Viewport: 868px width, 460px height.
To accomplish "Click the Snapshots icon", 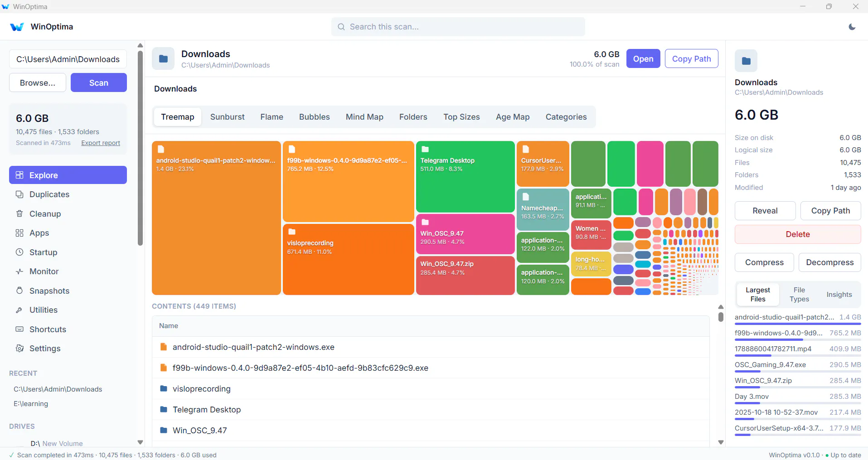I will point(19,291).
